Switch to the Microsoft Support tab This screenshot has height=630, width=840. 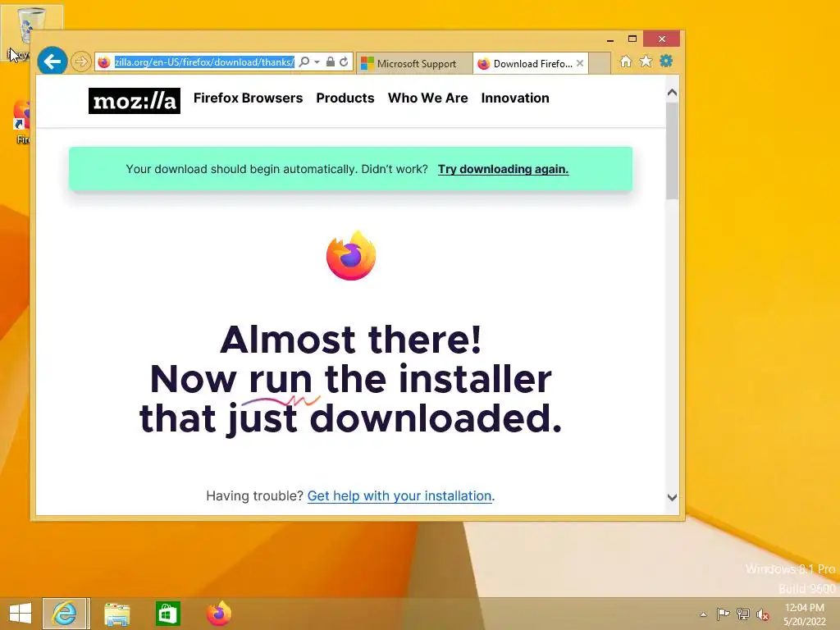pos(414,63)
